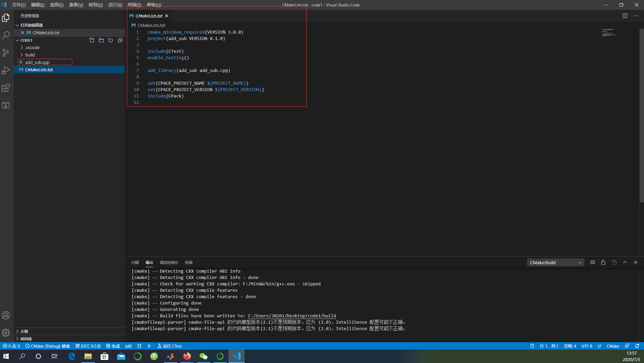
Task: Switch to the 输出 panel tab
Action: (x=149, y=263)
